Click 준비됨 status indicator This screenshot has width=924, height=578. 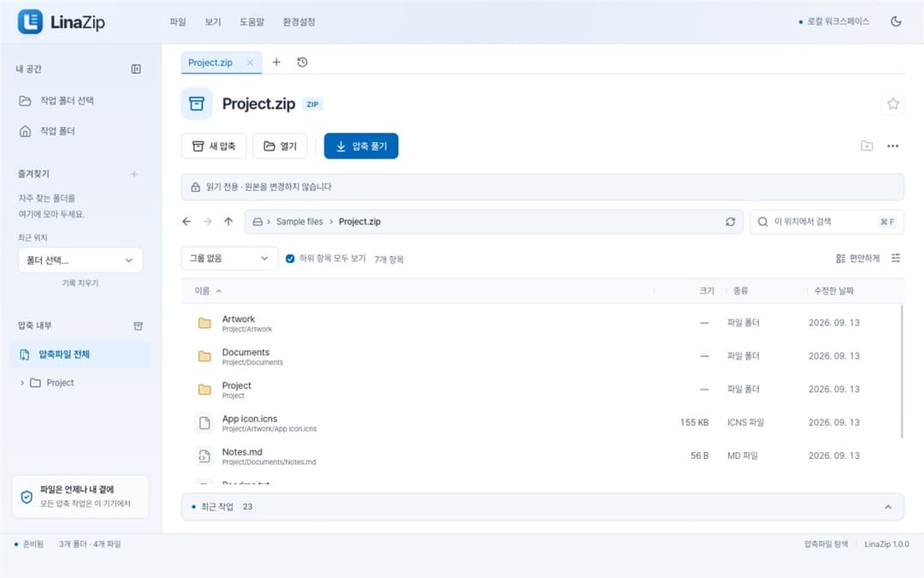29,544
